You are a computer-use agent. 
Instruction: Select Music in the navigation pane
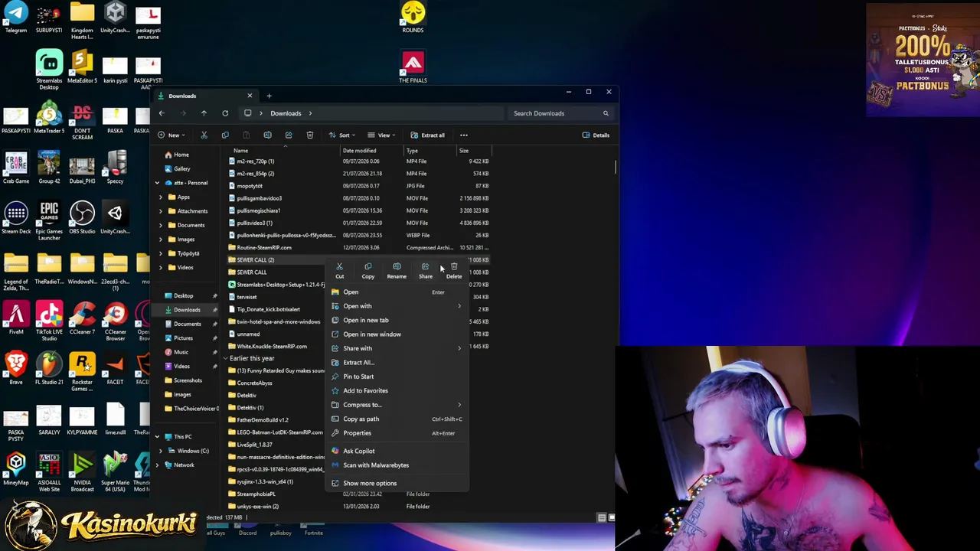tap(181, 352)
